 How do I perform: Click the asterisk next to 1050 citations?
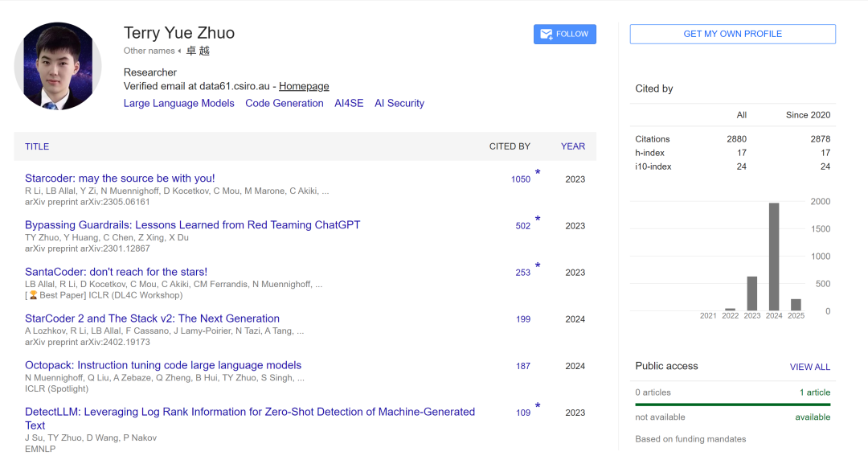coord(538,172)
